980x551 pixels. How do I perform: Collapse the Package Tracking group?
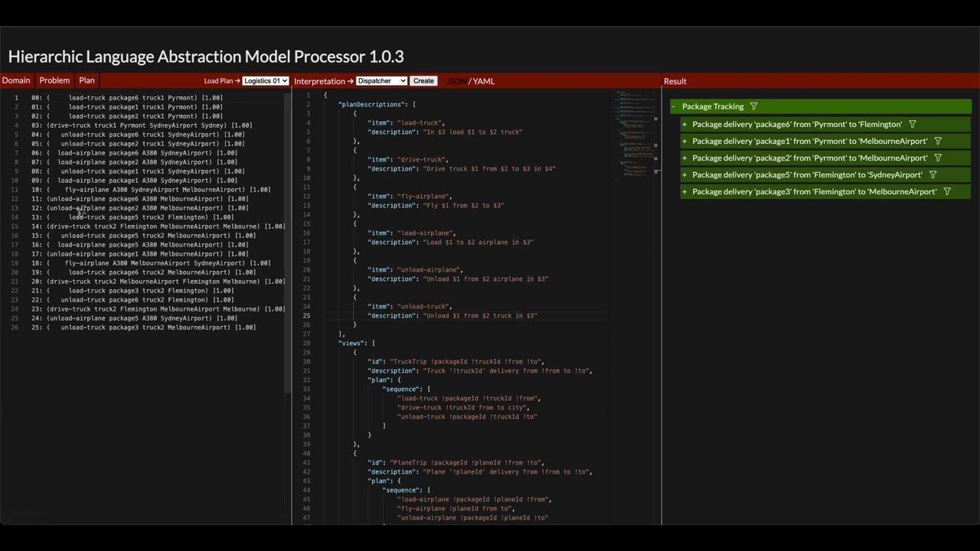[x=674, y=106]
